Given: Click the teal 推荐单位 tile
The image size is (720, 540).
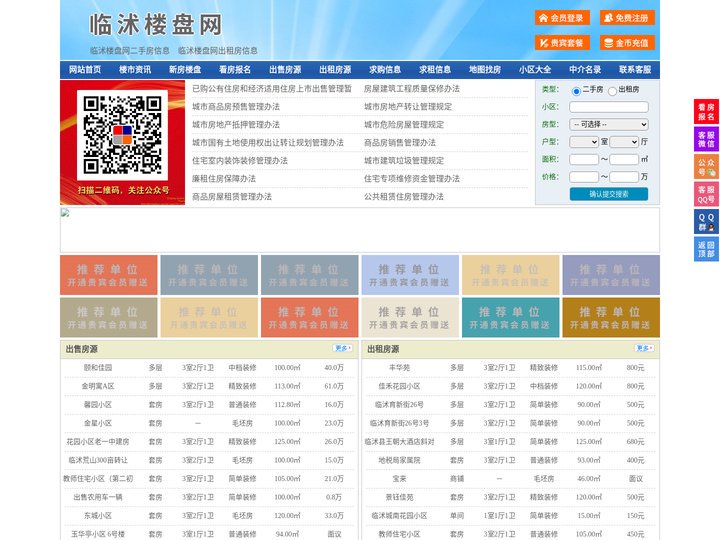Looking at the screenshot, I should click(x=511, y=318).
